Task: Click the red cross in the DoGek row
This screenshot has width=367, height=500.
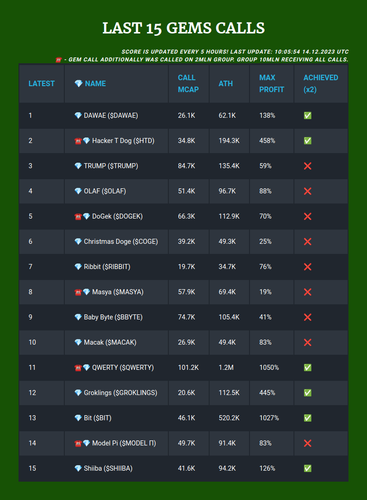Action: point(308,216)
